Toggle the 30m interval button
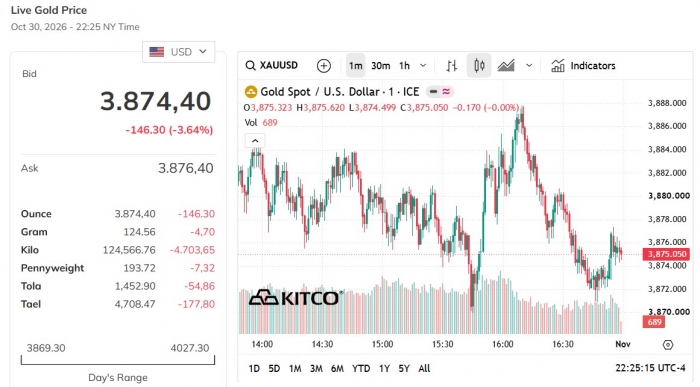 pos(381,66)
